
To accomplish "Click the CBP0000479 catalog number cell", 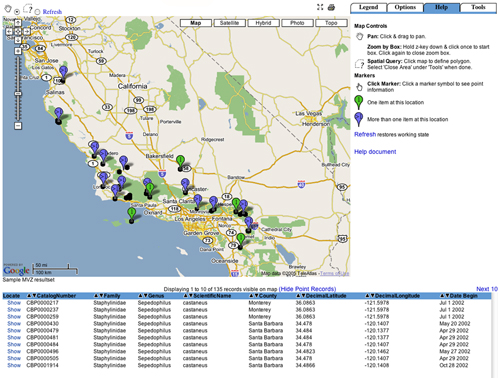I will click(42, 331).
